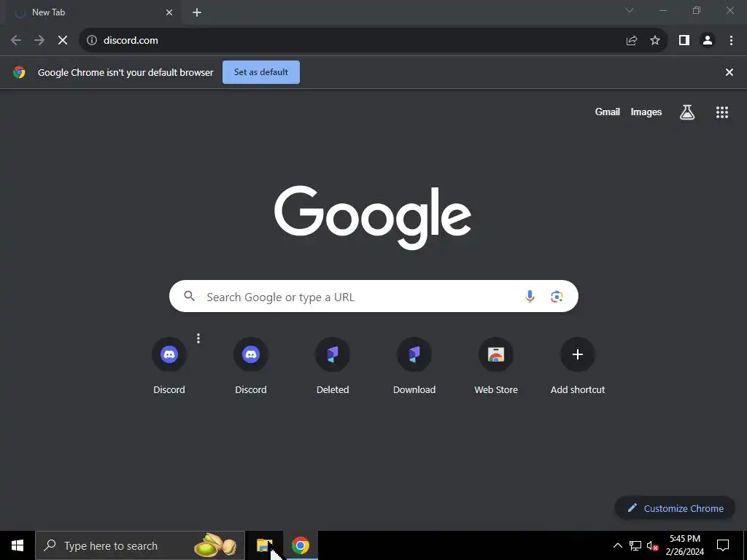Open the Chrome three-dot menu
747x560 pixels.
[731, 41]
